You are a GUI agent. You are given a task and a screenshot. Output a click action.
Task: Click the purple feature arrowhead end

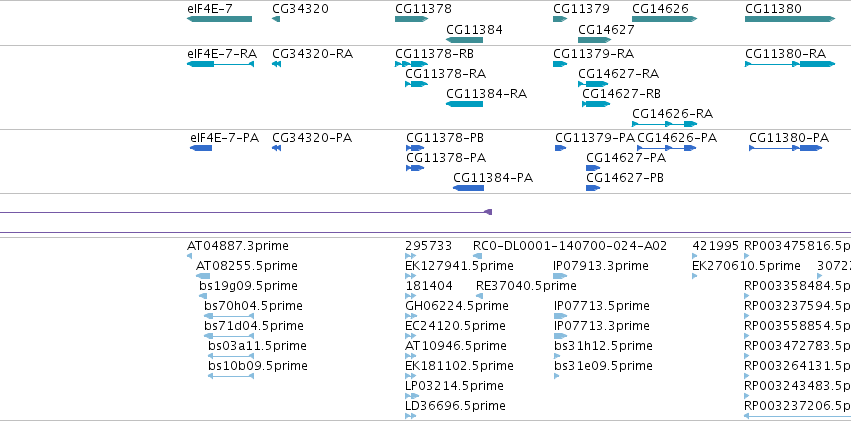488,212
